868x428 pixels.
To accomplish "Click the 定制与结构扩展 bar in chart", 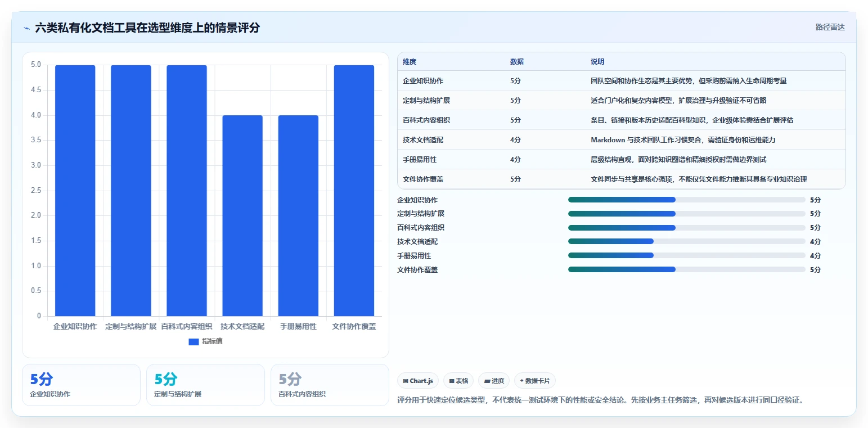I will pyautogui.click(x=131, y=191).
